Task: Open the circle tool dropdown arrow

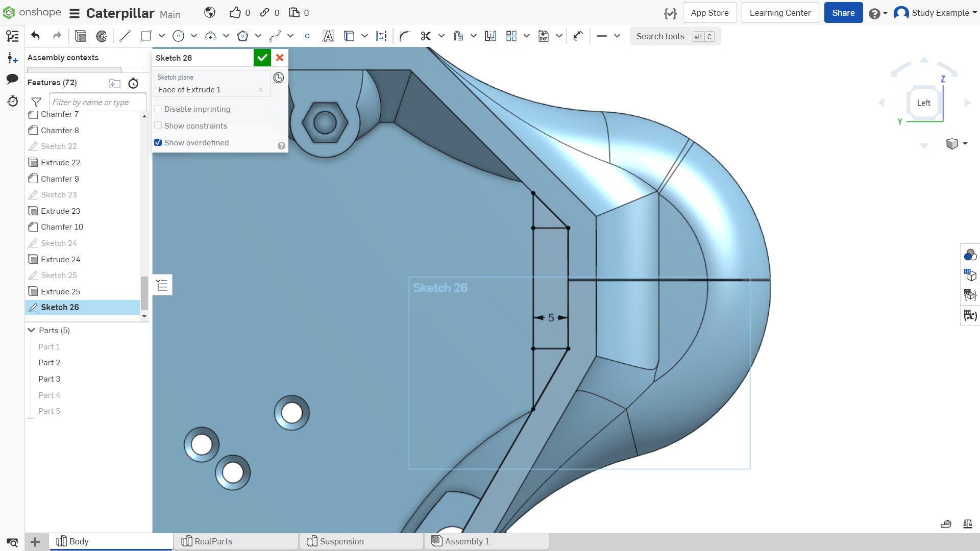Action: 194,36
